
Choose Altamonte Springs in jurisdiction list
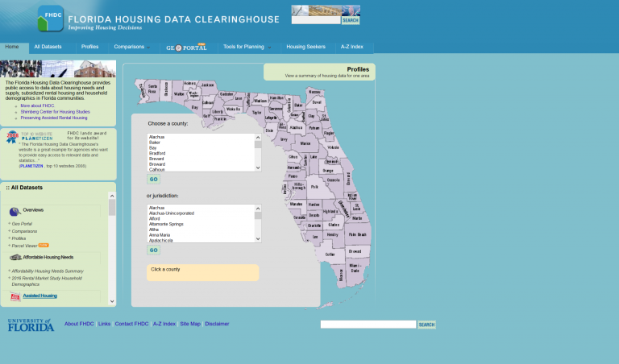pyautogui.click(x=166, y=224)
